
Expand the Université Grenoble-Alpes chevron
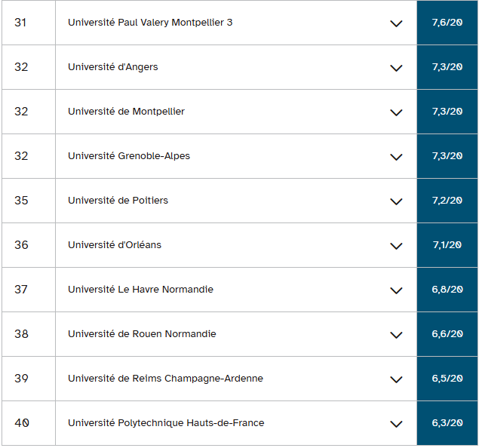pos(396,157)
